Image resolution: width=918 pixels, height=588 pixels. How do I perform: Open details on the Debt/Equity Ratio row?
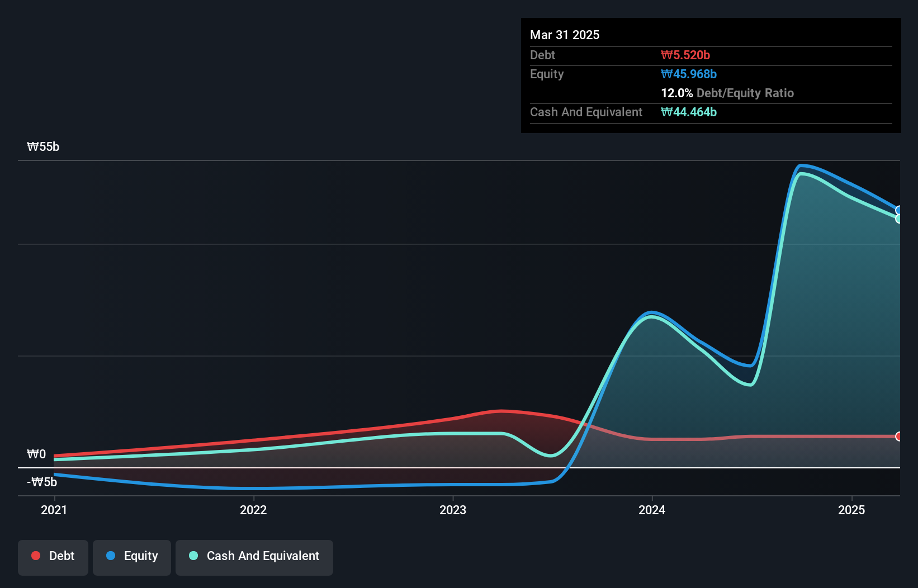pos(727,93)
